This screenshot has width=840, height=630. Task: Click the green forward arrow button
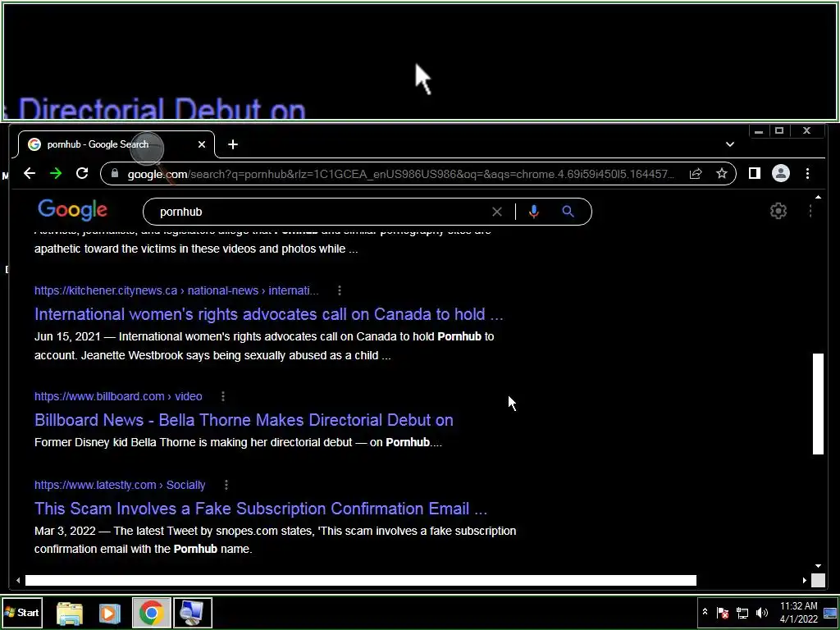point(56,174)
